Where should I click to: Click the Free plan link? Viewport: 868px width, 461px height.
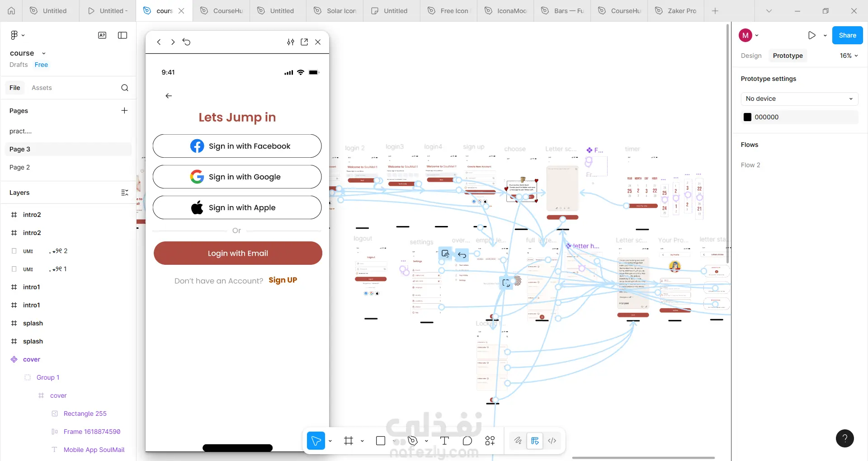[41, 65]
